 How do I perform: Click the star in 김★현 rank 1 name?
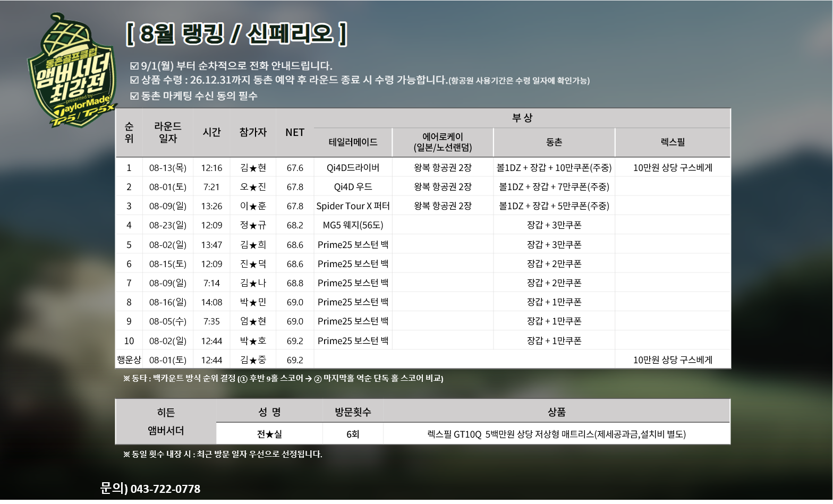(253, 168)
